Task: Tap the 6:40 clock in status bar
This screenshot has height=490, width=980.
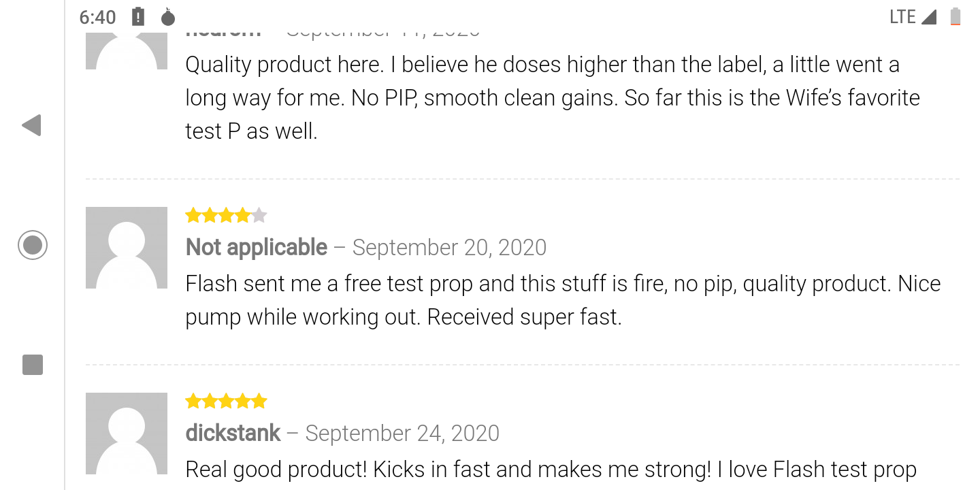Action: pyautogui.click(x=97, y=17)
